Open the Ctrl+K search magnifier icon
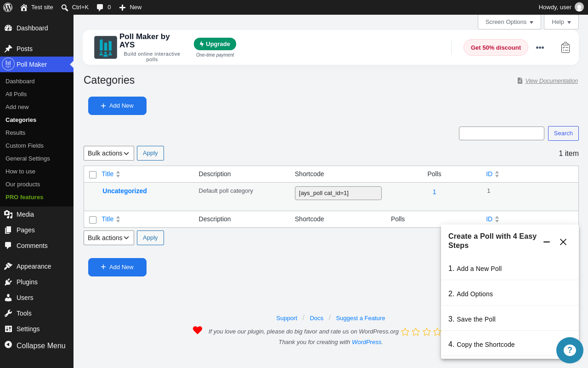This screenshot has height=368, width=588. click(65, 7)
